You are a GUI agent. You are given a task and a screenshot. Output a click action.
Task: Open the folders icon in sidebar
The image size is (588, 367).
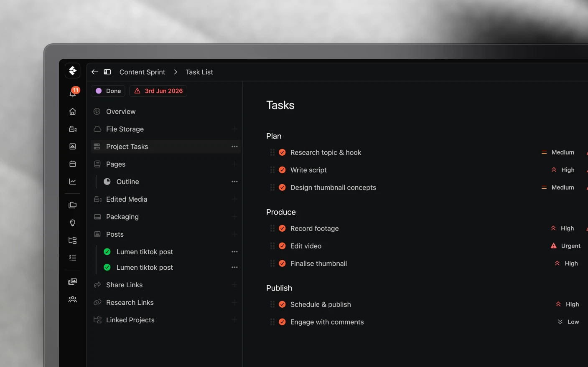click(x=73, y=205)
